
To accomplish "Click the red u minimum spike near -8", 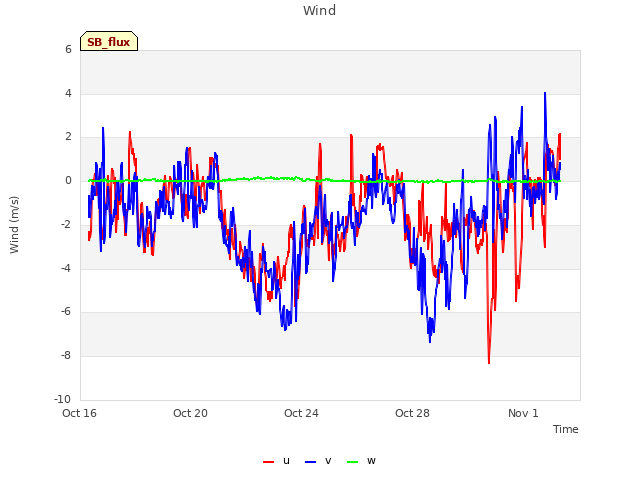I will [x=489, y=362].
